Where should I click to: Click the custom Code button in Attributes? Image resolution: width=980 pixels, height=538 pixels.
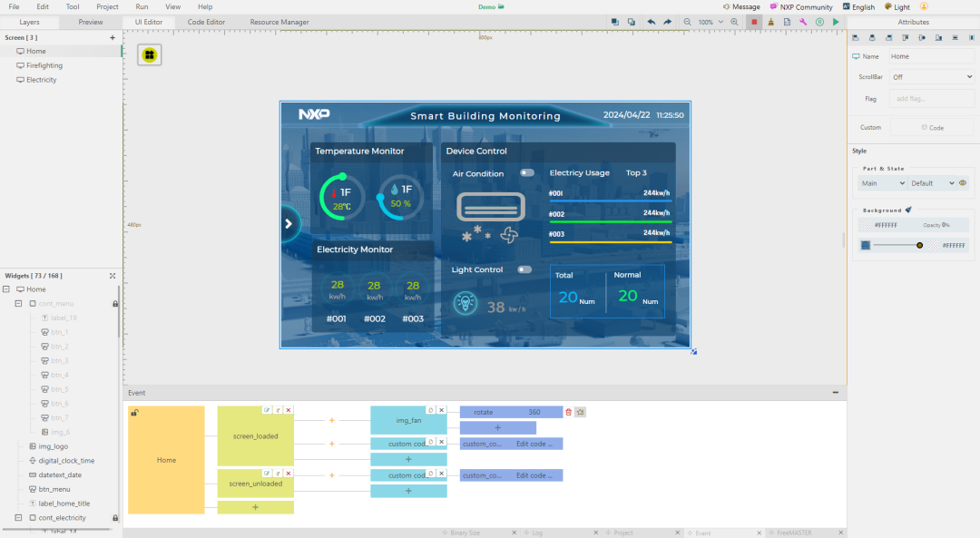click(x=932, y=128)
